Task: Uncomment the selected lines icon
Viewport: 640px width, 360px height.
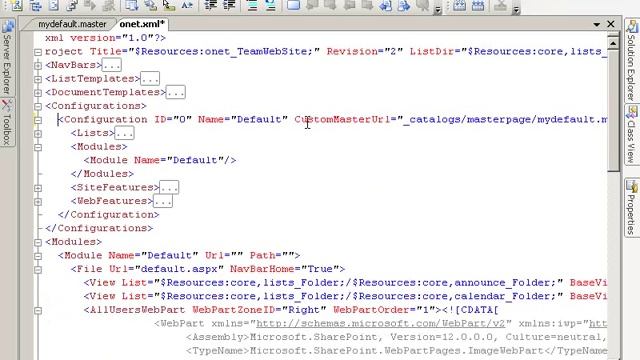Action: click(271, 5)
